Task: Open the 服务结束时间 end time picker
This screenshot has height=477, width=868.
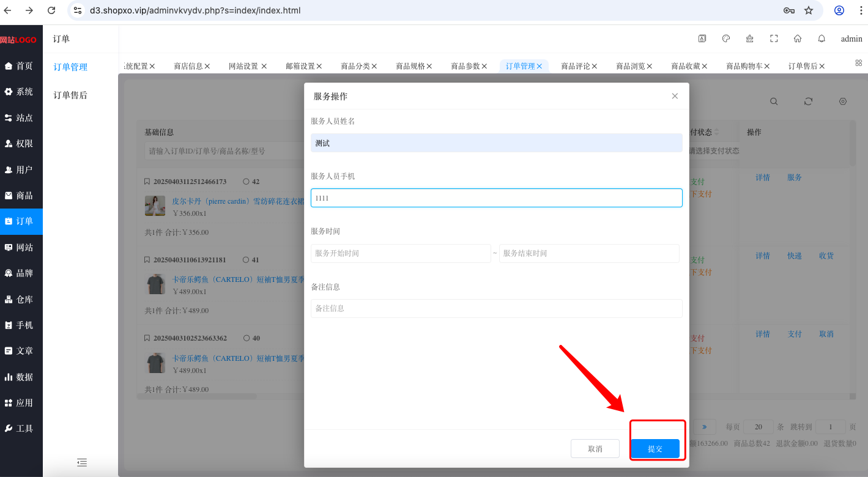Action: click(589, 253)
